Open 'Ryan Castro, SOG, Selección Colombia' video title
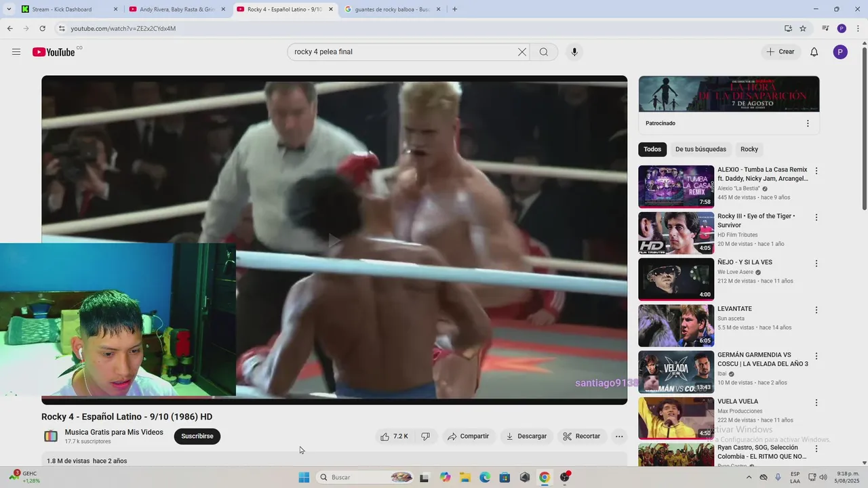The image size is (868, 488). (x=763, y=451)
